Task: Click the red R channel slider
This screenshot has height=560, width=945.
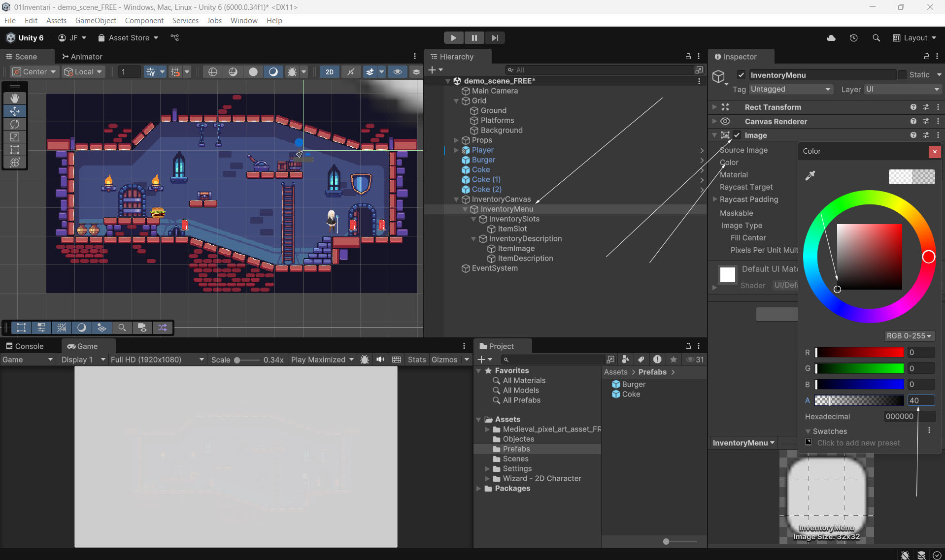Action: (x=859, y=353)
